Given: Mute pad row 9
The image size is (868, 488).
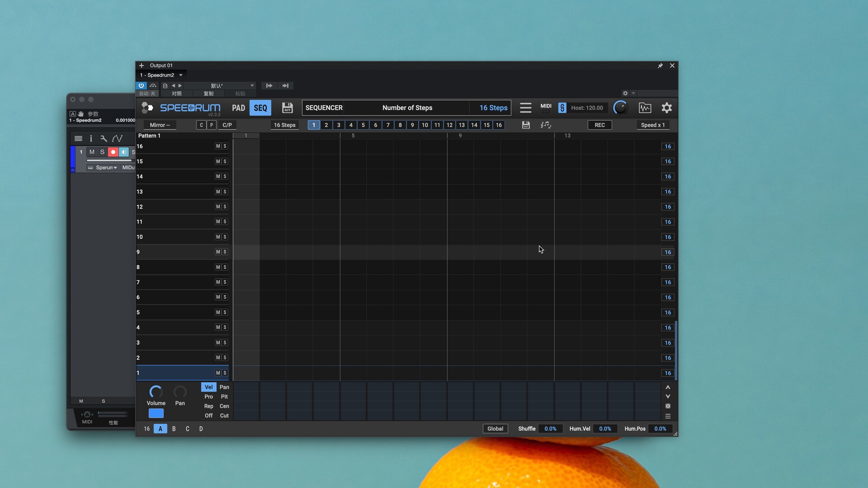Looking at the screenshot, I should [218, 252].
